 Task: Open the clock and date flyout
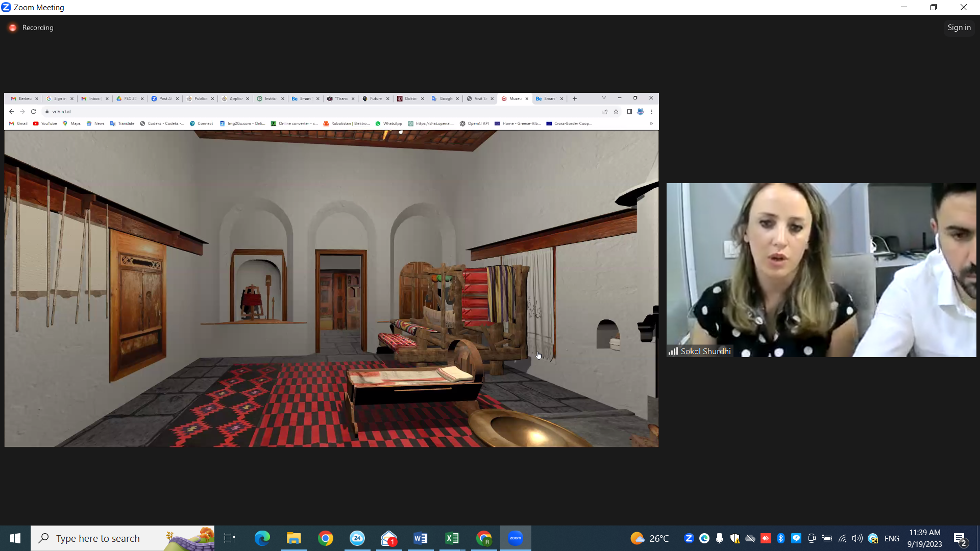pyautogui.click(x=924, y=538)
